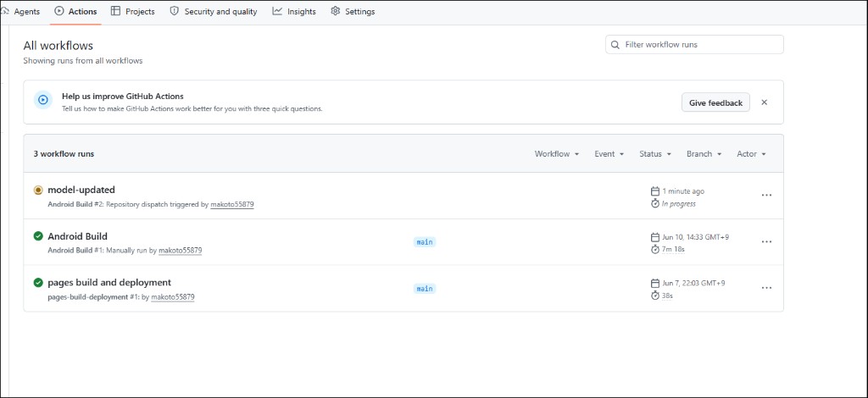Click the 38s duration text

coord(667,296)
